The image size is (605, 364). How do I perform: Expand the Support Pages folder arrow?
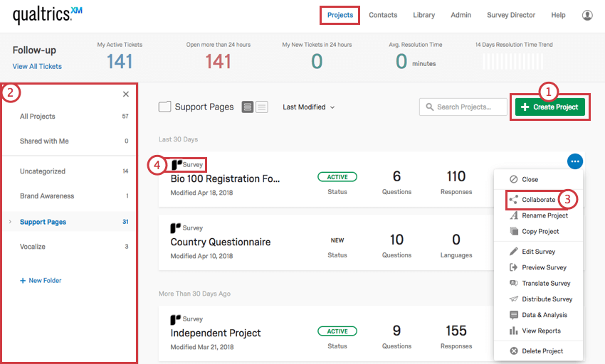point(10,222)
